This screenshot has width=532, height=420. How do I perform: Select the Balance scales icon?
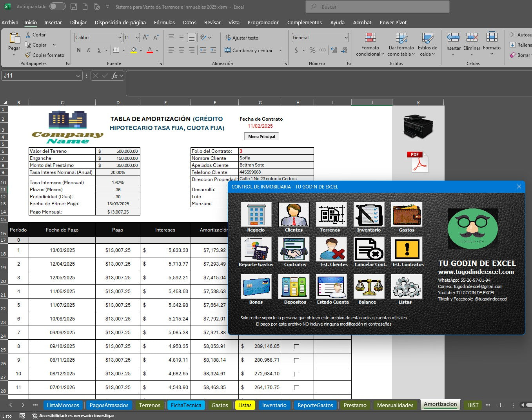(369, 287)
